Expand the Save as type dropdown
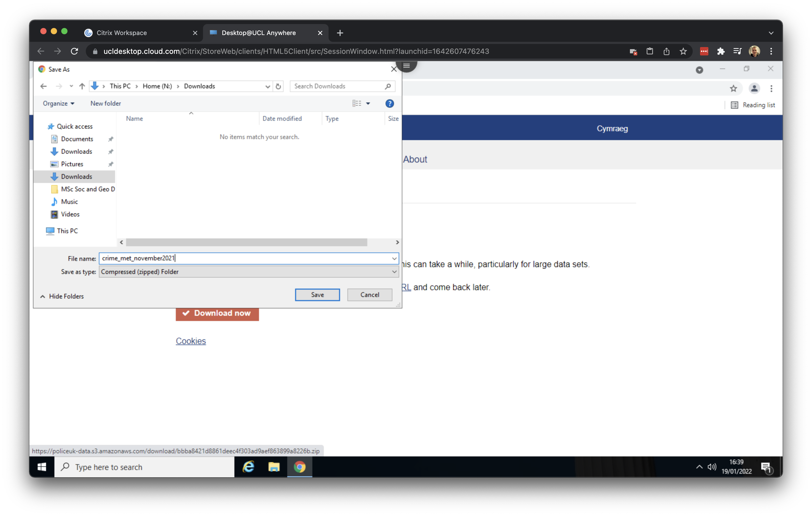This screenshot has height=516, width=812. (394, 272)
